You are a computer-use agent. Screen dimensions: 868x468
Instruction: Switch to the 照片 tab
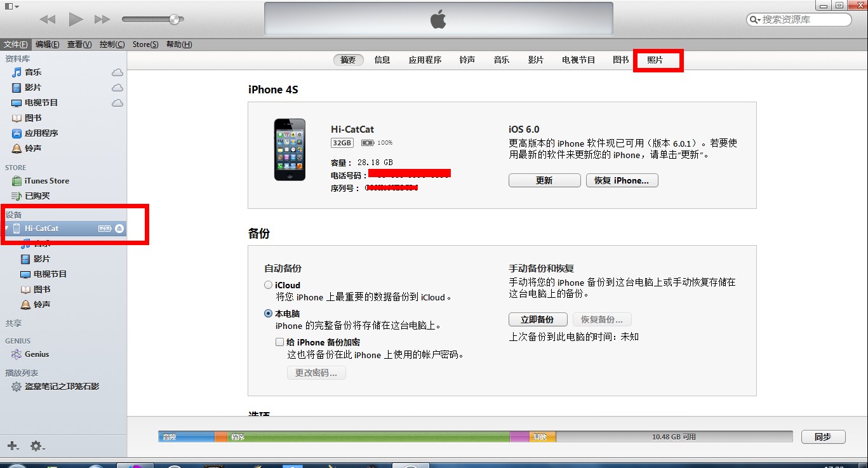tap(655, 60)
